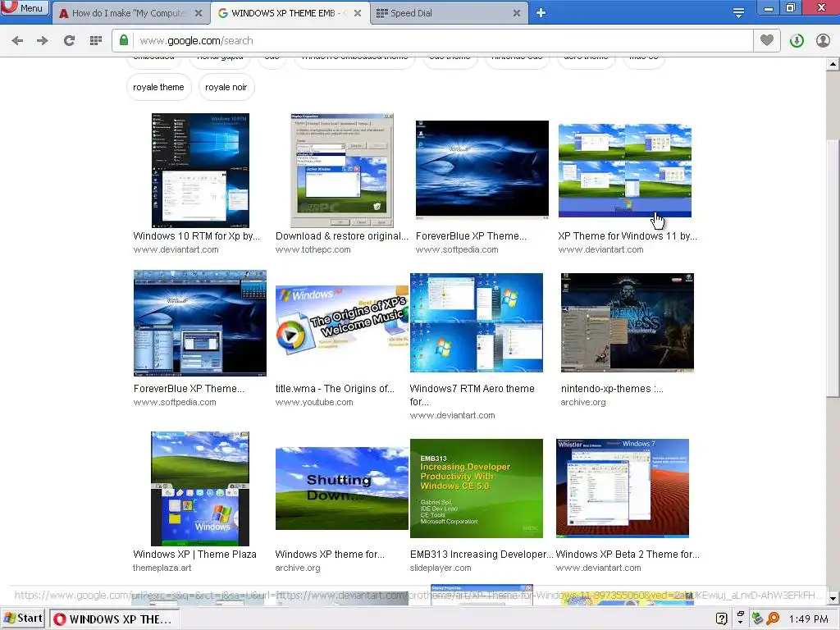Click the "nintendo-xp-themes :..." title
This screenshot has width=840, height=630.
pos(612,389)
